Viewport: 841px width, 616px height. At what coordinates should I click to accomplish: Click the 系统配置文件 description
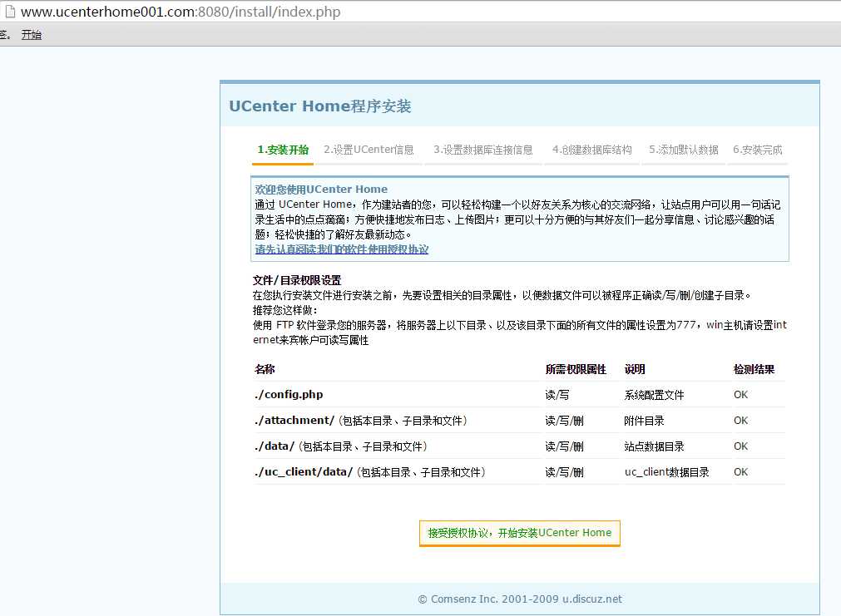click(655, 395)
